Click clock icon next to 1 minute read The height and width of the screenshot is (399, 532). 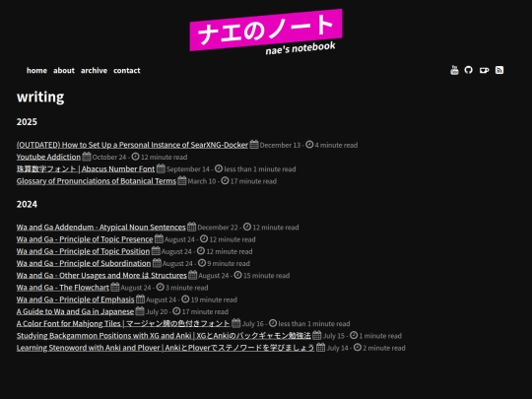pyautogui.click(x=354, y=335)
